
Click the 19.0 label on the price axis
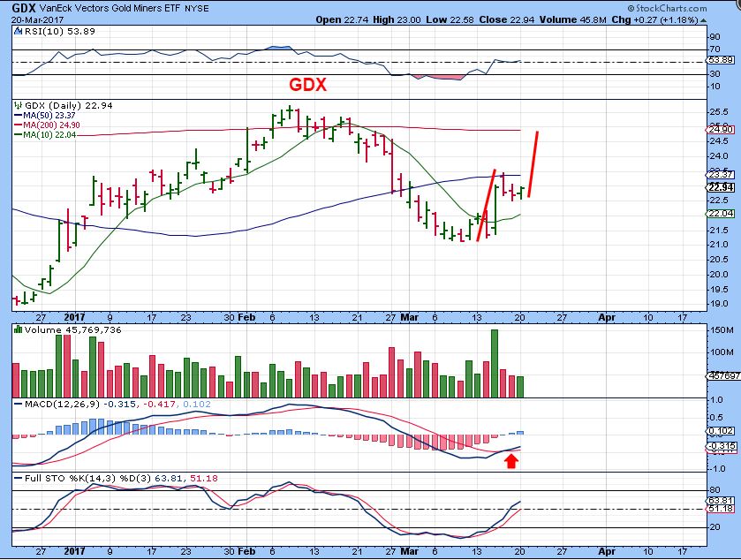point(718,304)
